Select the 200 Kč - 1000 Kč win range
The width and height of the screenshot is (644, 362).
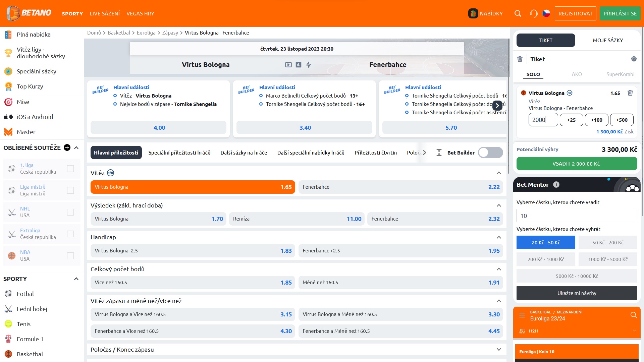click(546, 259)
